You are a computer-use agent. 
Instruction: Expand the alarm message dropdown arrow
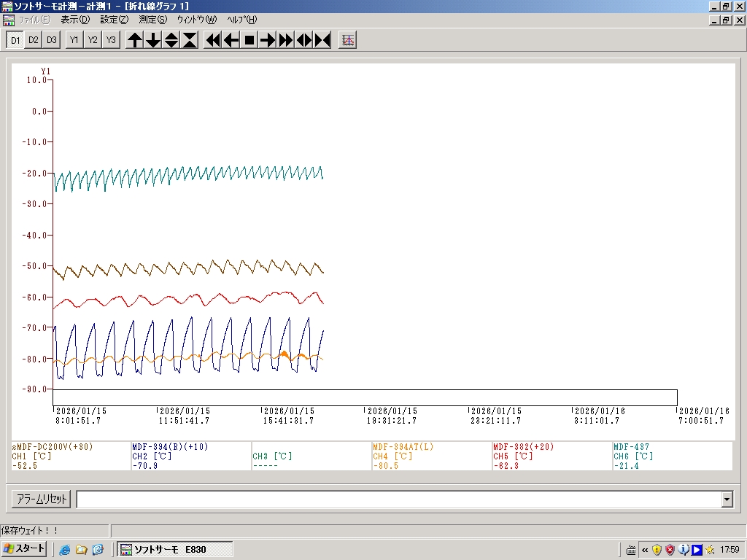click(x=727, y=499)
